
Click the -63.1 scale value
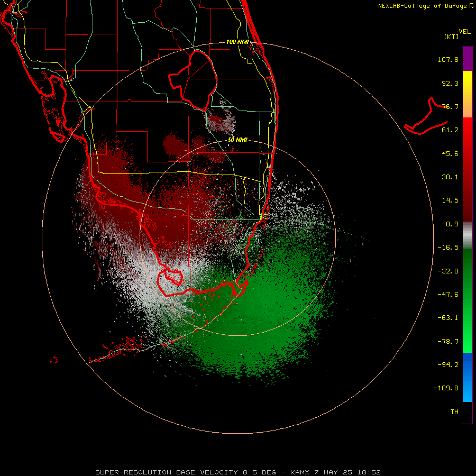click(x=448, y=318)
